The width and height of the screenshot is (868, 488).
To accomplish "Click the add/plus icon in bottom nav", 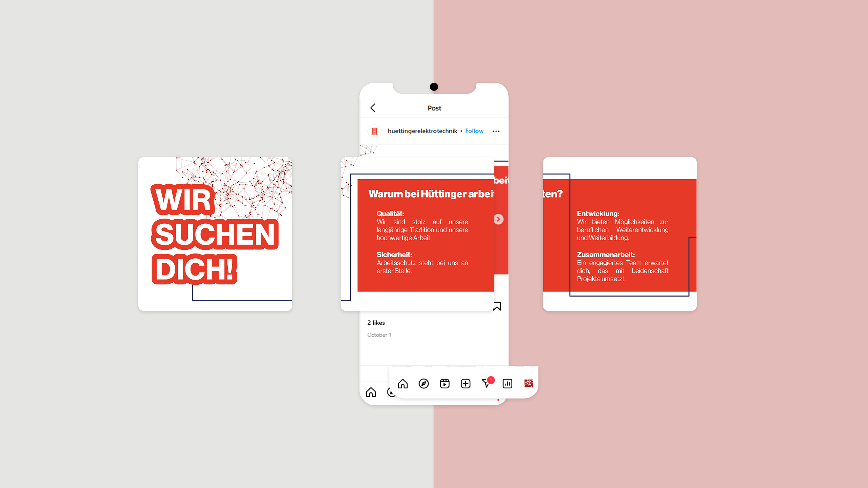I will tap(465, 383).
